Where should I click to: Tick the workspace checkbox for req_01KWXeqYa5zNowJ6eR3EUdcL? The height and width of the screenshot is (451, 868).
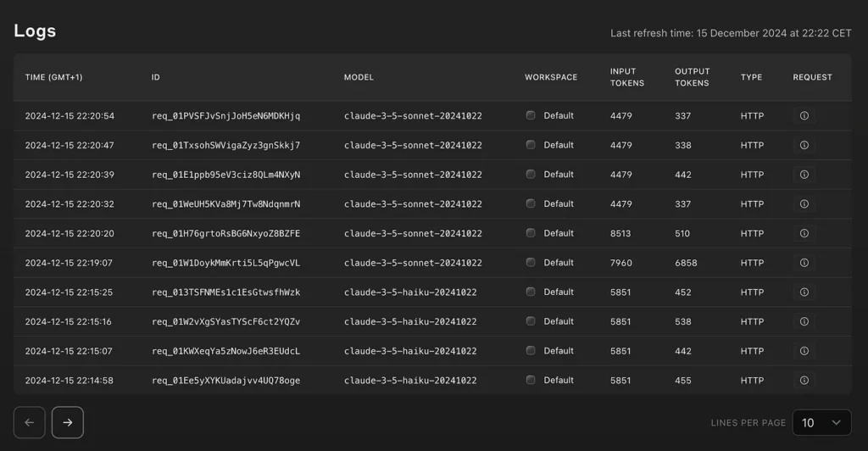point(531,351)
